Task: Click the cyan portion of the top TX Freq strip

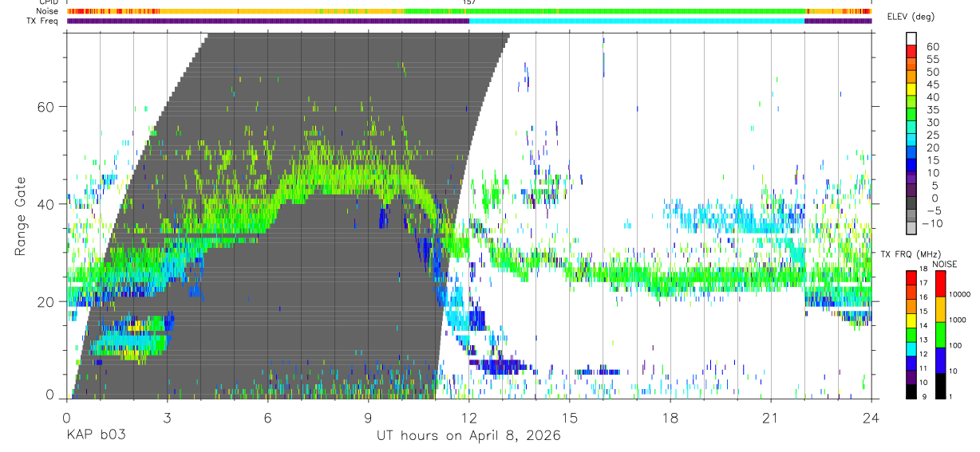Action: click(637, 21)
